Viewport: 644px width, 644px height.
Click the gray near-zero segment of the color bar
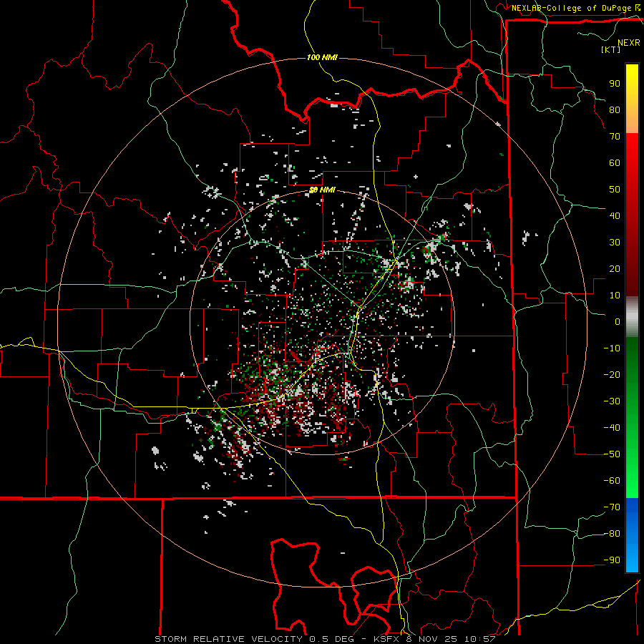[632, 317]
